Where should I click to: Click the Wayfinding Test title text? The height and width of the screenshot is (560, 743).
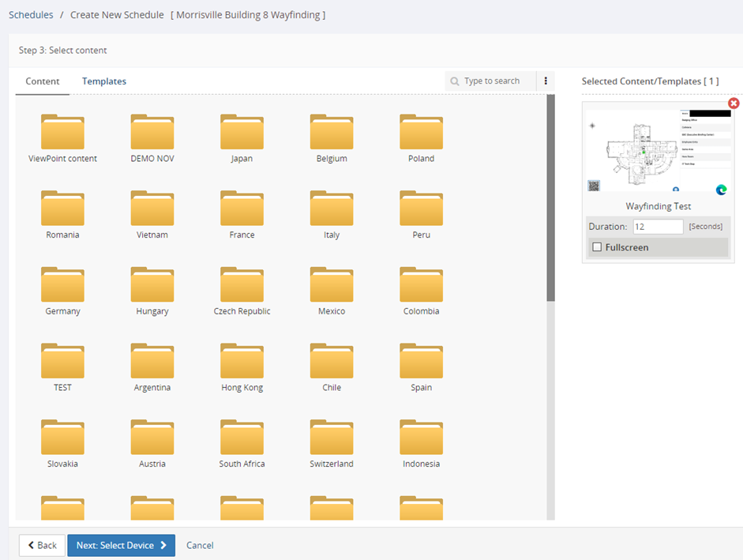coord(659,206)
